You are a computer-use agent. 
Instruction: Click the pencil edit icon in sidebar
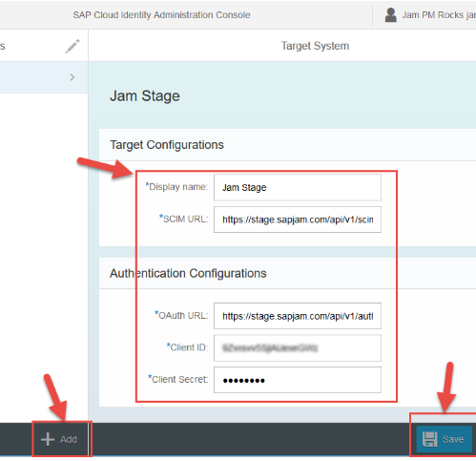coord(72,47)
